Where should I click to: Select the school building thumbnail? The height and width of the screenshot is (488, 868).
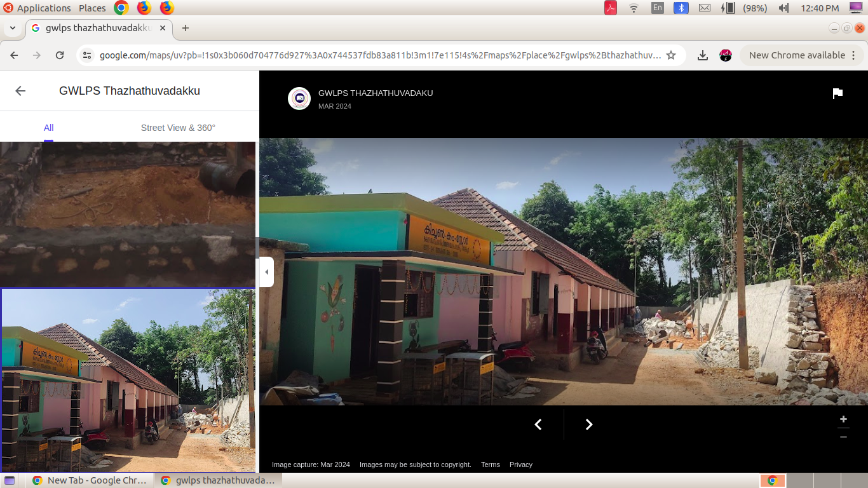point(127,380)
